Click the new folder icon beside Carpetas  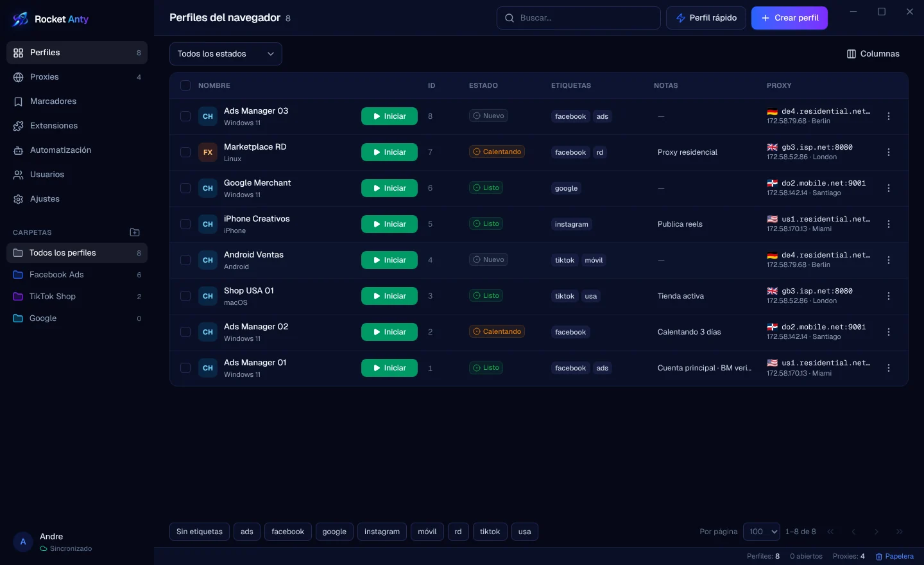135,232
